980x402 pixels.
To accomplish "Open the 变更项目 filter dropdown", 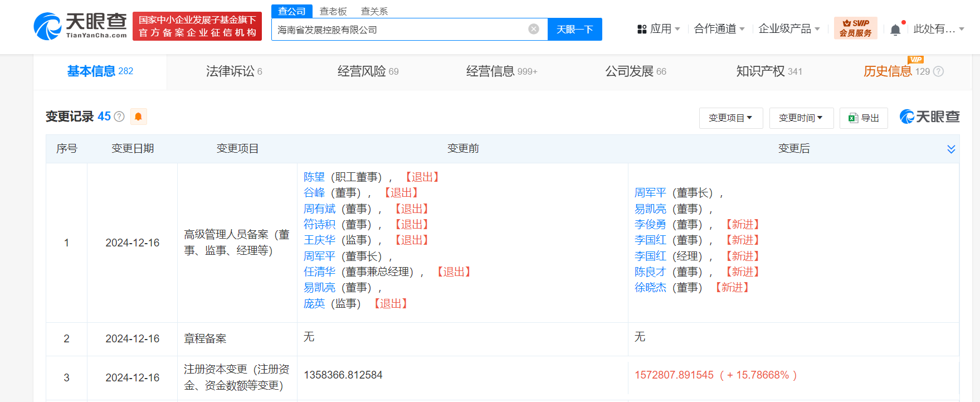I will pyautogui.click(x=731, y=118).
